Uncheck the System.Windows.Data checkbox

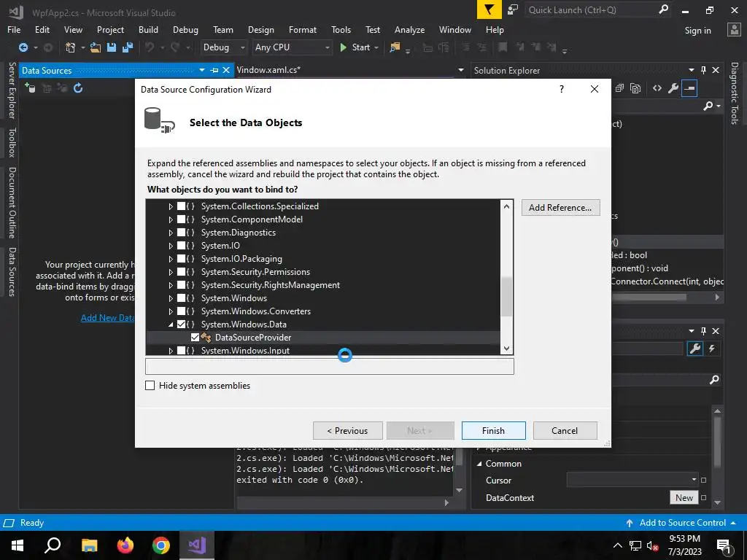pyautogui.click(x=181, y=324)
